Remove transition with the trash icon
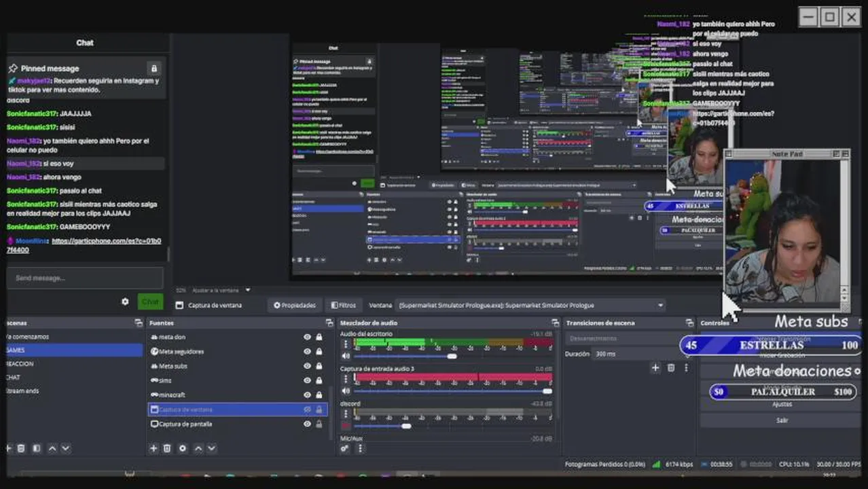 pyautogui.click(x=671, y=367)
